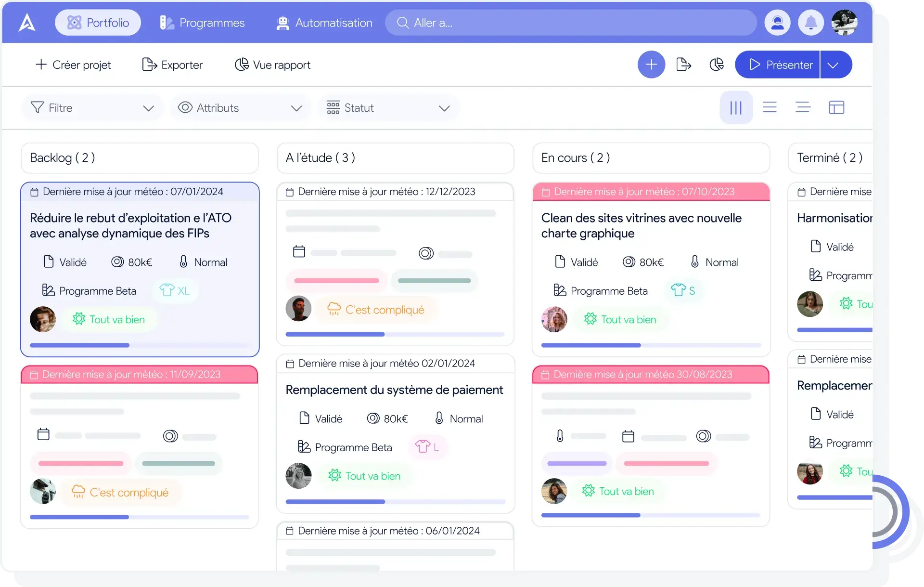The width and height of the screenshot is (924, 587).
Task: Click progress bar of Clean des sites card
Action: tap(651, 345)
